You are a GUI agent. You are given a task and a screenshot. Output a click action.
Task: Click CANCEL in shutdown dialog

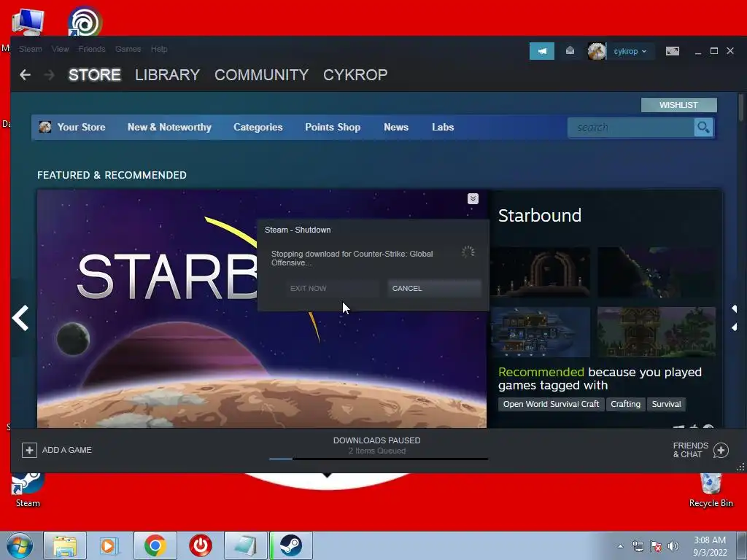coord(434,288)
